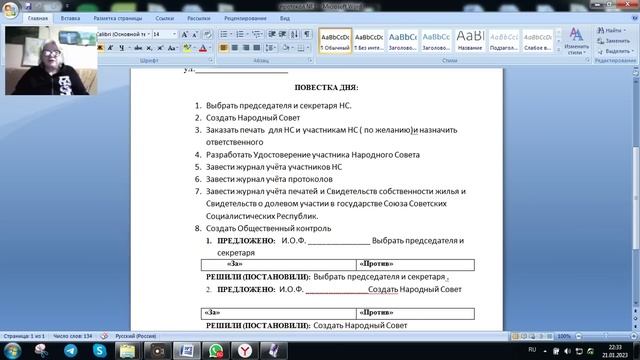
Task: Toggle show paragraph marks (¶)
Action: point(307,34)
